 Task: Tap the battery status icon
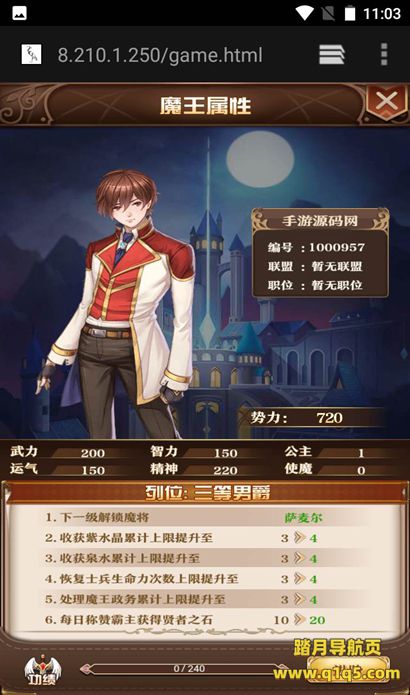[350, 13]
